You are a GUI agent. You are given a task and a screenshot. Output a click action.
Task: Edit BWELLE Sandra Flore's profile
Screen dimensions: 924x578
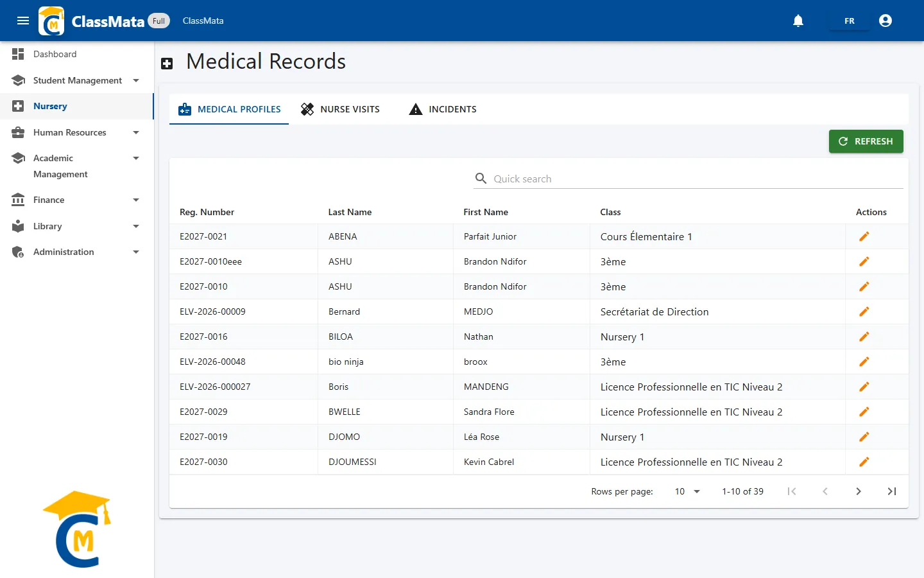[864, 412]
